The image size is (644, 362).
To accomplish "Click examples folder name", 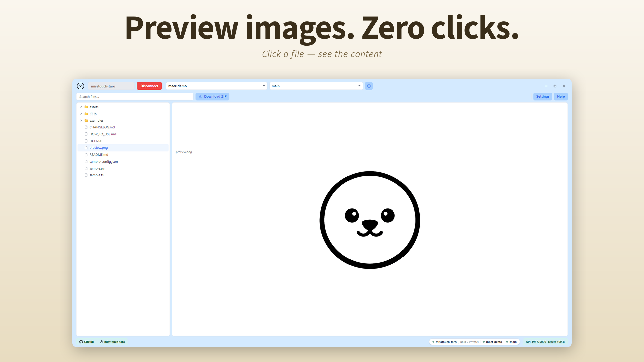I will 96,121.
